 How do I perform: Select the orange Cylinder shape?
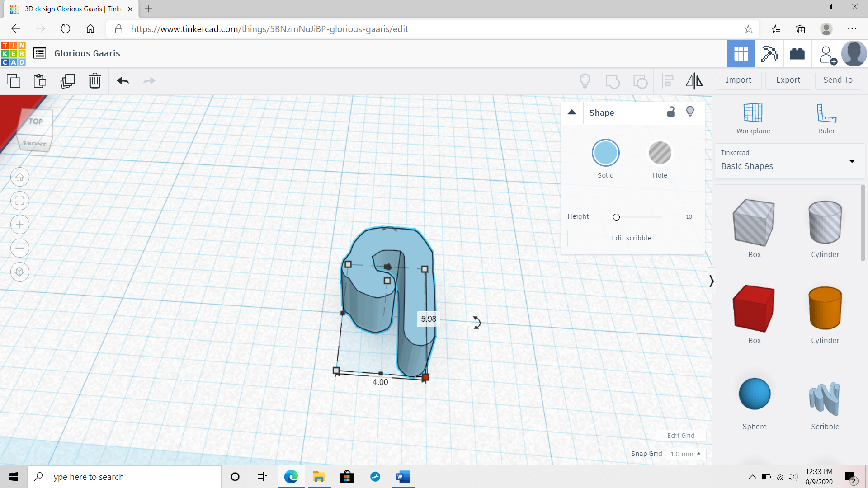pyautogui.click(x=825, y=309)
